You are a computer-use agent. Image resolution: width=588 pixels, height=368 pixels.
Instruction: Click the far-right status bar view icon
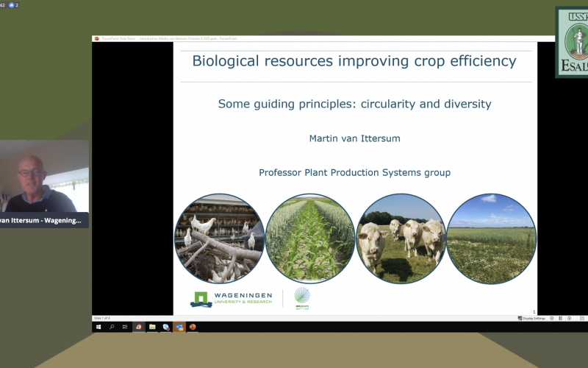(582, 319)
